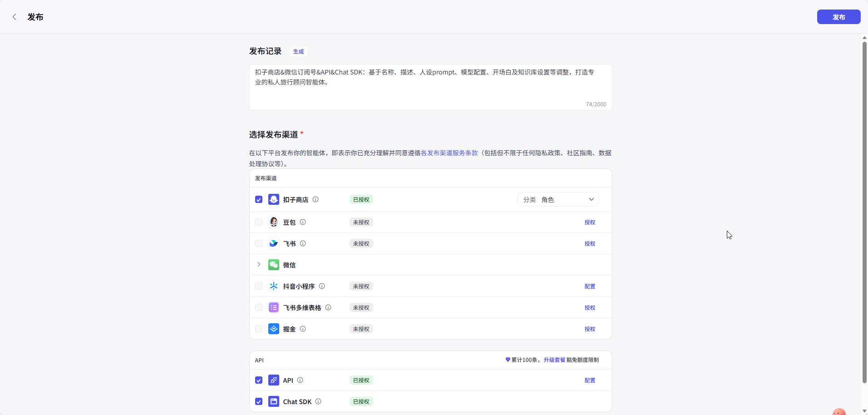Show info icon beside Chat SDK
Viewport: 868px width, 415px height.
(318, 401)
